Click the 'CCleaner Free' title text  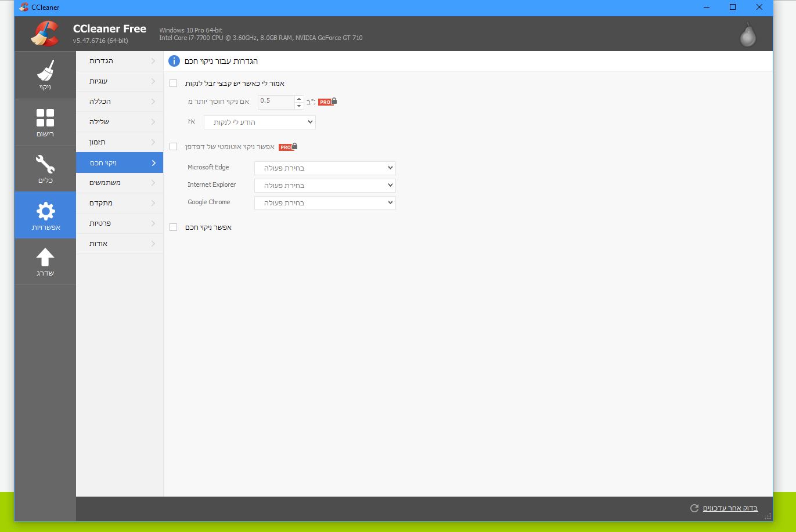pyautogui.click(x=110, y=29)
